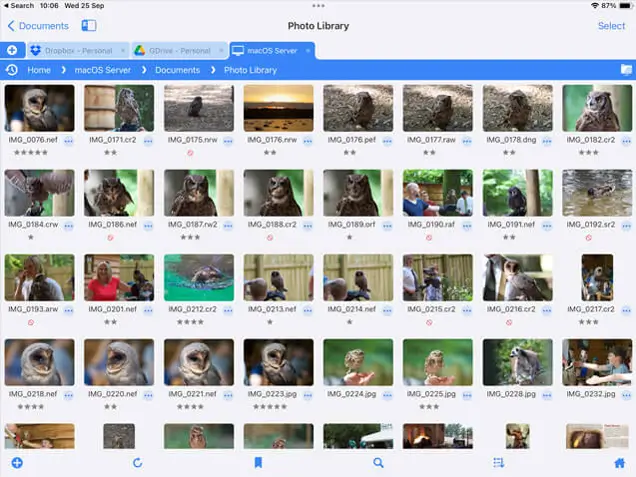Open the sort and view options icon

(499, 463)
